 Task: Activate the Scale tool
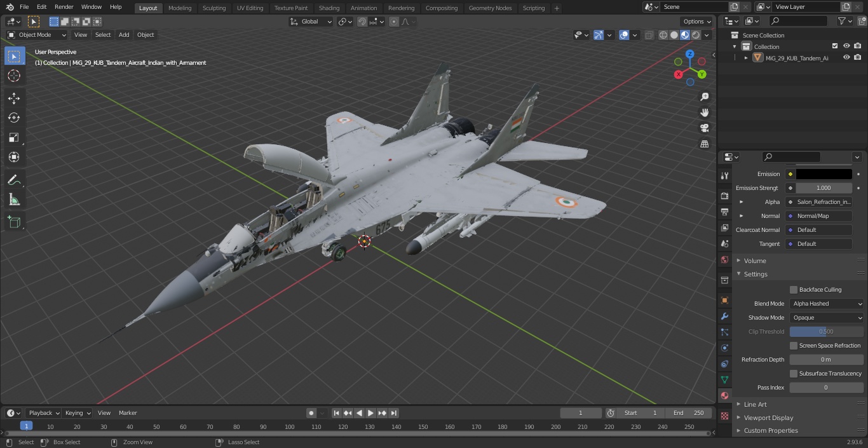[14, 137]
